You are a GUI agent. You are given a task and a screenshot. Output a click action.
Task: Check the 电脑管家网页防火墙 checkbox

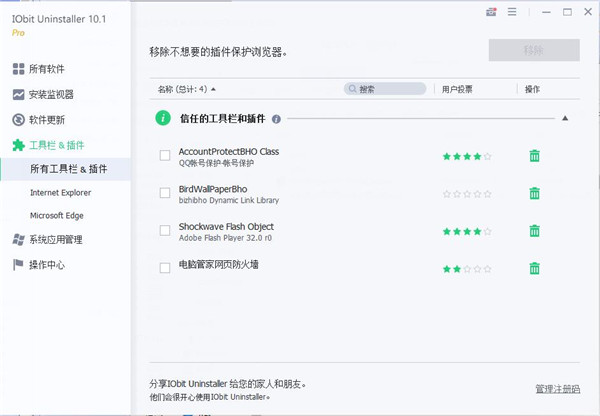coord(165,268)
